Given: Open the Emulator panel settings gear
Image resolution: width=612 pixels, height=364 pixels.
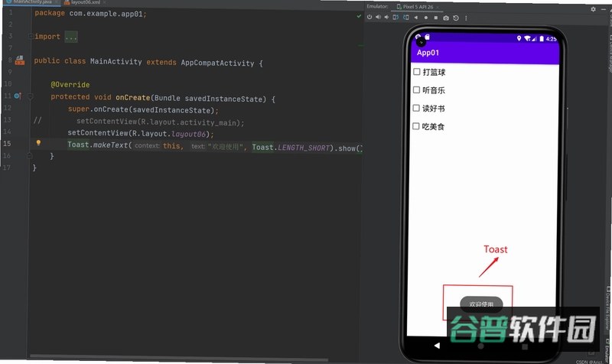Looking at the screenshot, I should (593, 9).
